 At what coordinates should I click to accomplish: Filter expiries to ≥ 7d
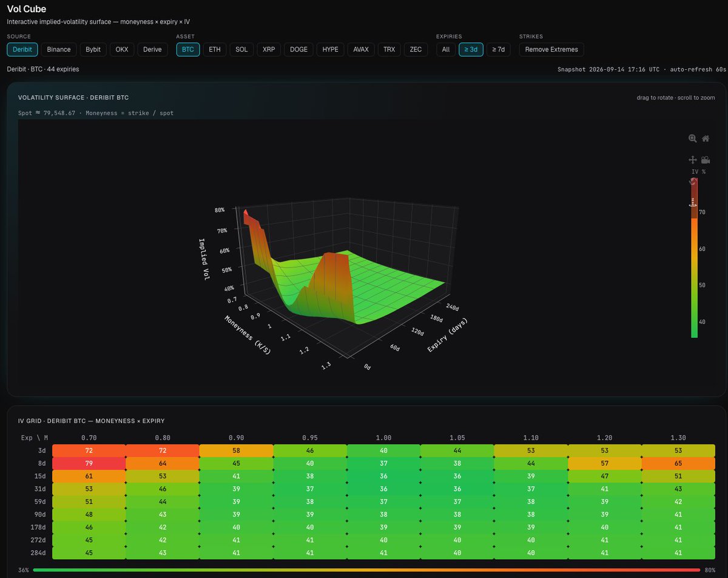coord(498,49)
